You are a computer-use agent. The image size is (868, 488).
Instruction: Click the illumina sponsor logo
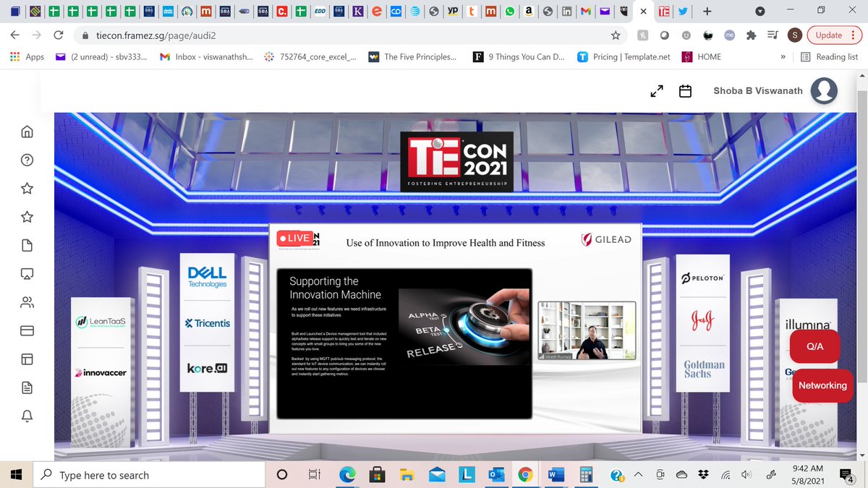pyautogui.click(x=807, y=325)
